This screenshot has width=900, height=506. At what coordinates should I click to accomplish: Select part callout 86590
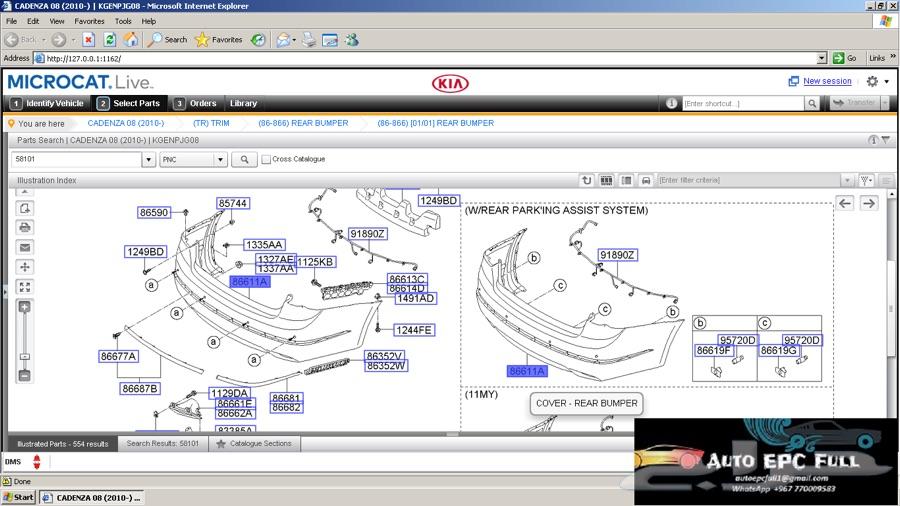(154, 213)
